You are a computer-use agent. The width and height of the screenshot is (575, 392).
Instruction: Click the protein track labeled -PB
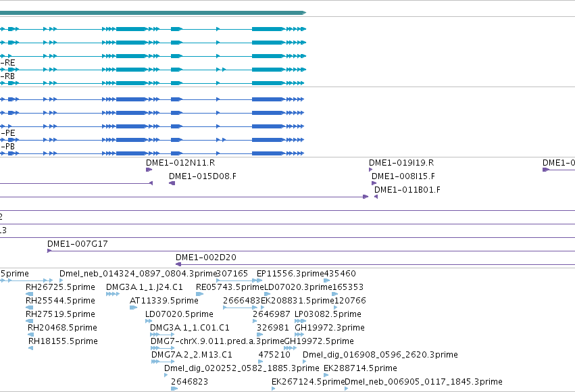(152, 153)
